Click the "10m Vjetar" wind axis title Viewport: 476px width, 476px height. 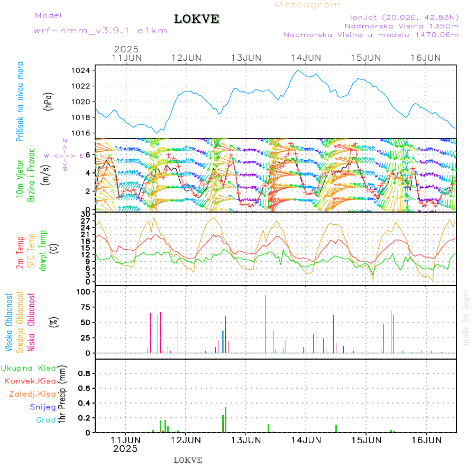pos(20,179)
